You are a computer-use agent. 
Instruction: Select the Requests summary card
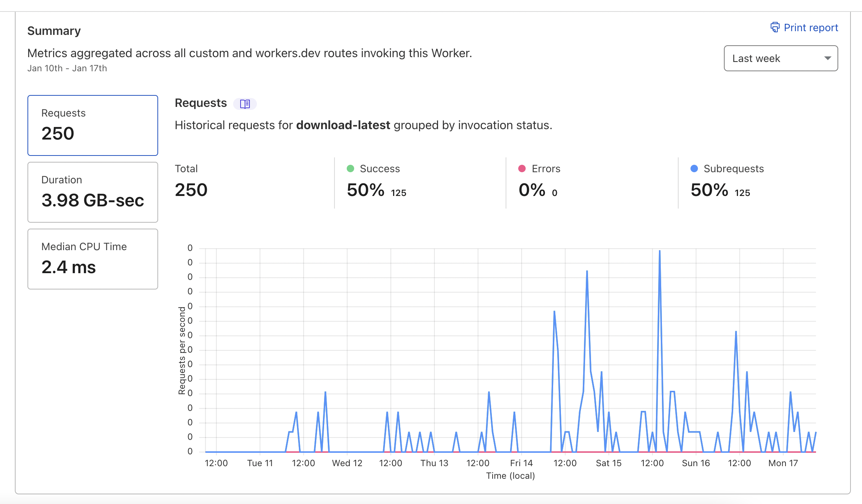tap(92, 125)
